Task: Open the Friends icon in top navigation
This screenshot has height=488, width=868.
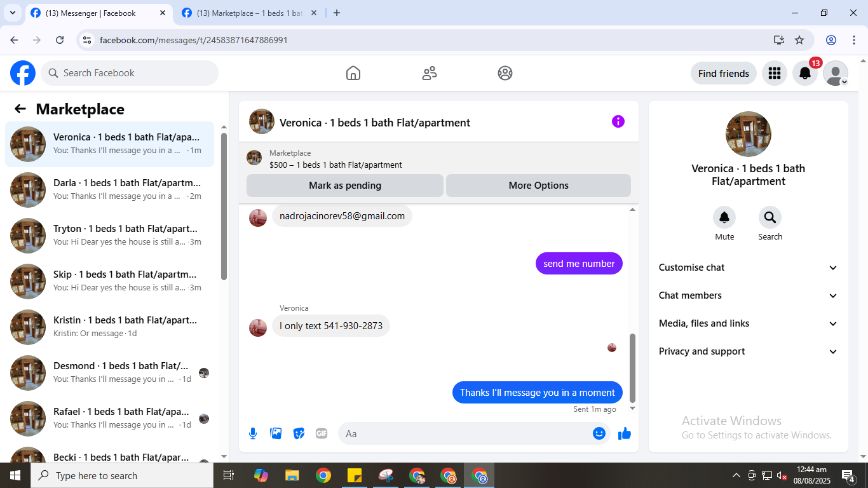Action: point(430,73)
